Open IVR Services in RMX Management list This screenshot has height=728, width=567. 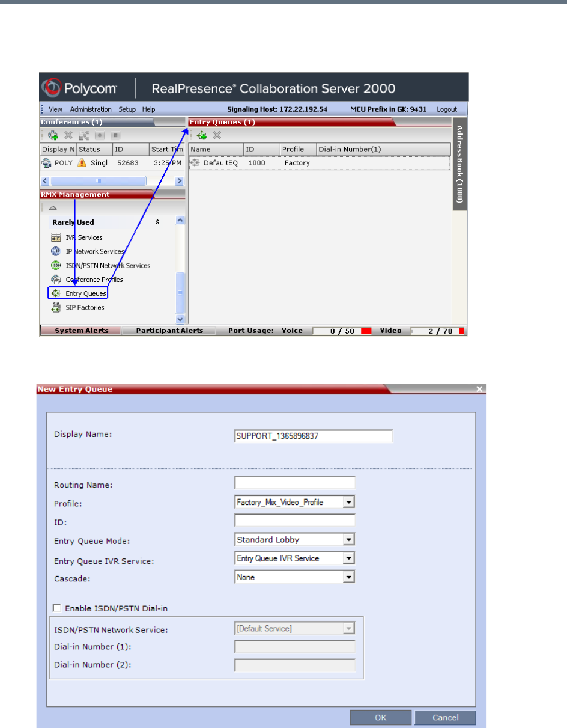pyautogui.click(x=84, y=237)
